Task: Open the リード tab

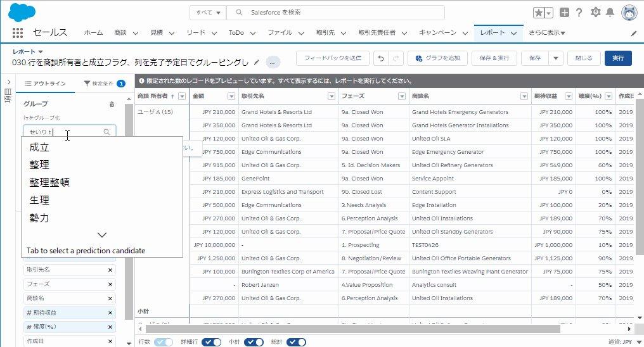Action: (x=196, y=33)
